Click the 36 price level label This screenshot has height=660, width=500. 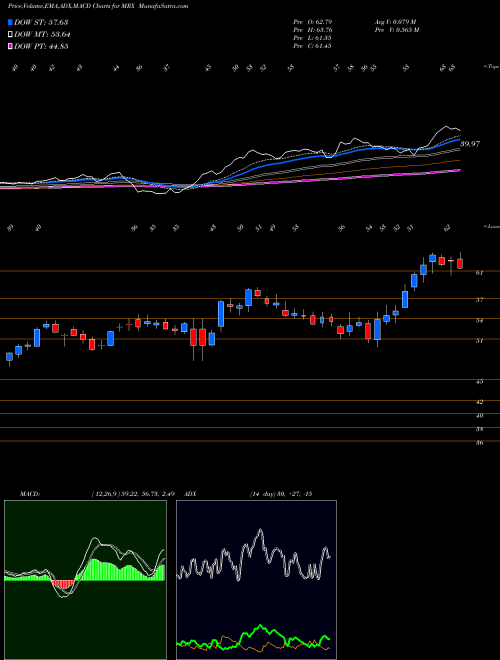(x=479, y=443)
